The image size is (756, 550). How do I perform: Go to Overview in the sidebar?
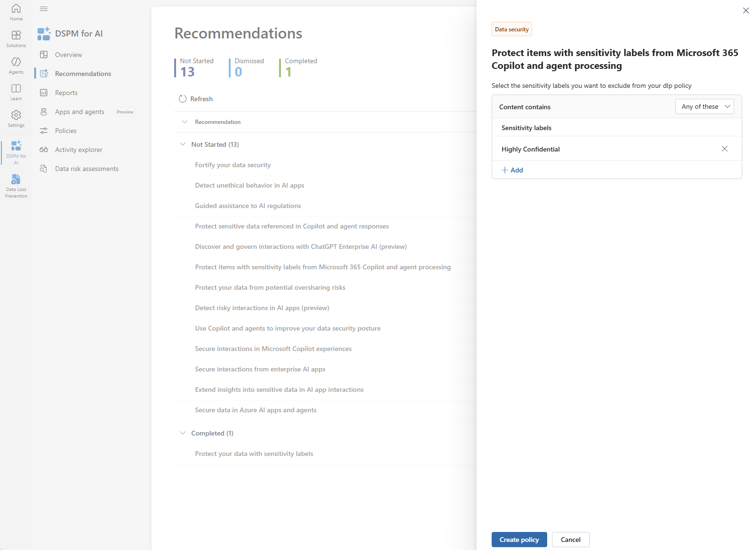[68, 55]
